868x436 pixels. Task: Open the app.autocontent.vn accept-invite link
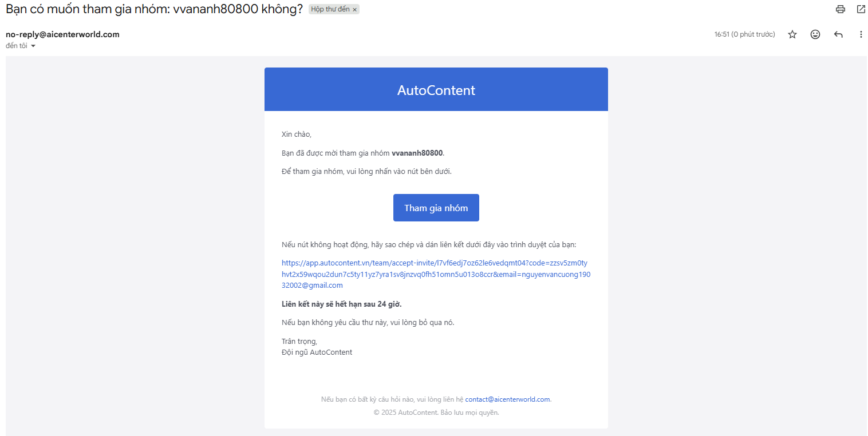(435, 274)
